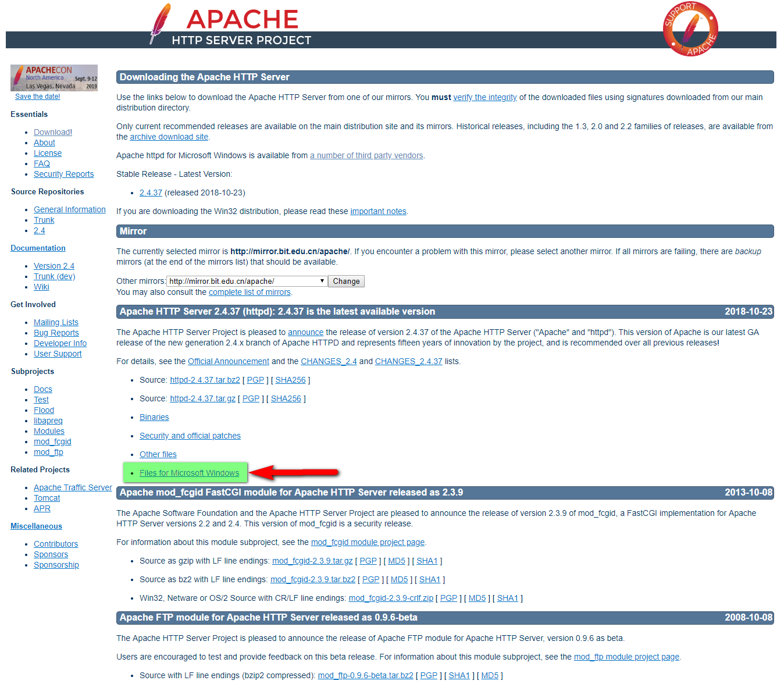784x684 pixels.
Task: Click the Apache feather logo
Action: (x=160, y=23)
